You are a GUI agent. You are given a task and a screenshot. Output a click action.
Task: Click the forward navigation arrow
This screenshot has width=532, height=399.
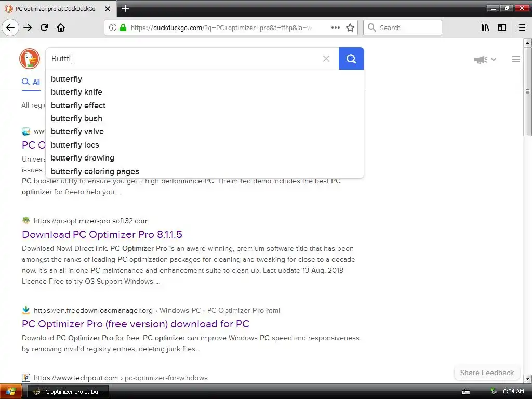point(28,28)
